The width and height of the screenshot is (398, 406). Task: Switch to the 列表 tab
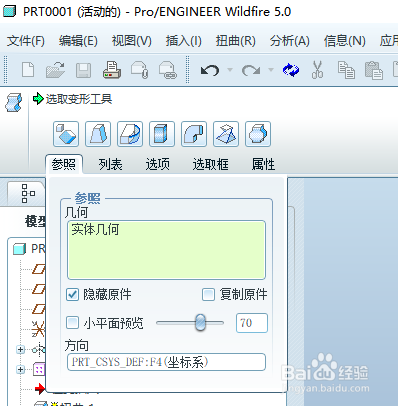[x=110, y=164]
